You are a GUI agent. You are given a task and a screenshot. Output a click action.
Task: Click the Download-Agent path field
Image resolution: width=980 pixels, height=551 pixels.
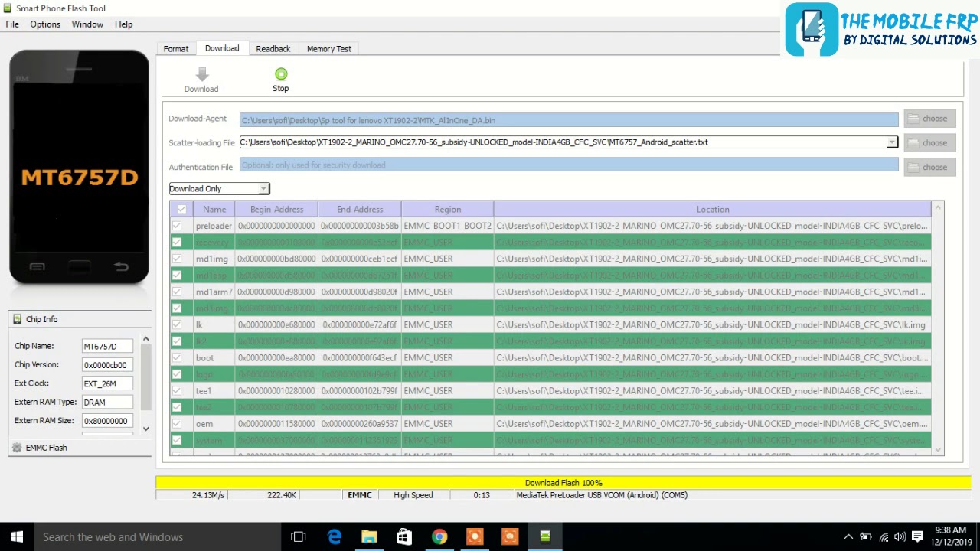click(569, 120)
